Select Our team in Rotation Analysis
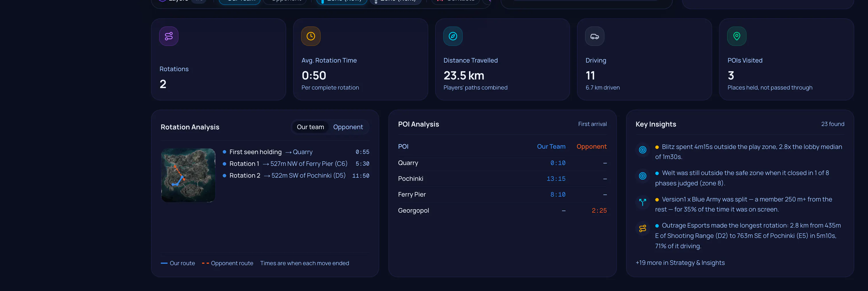 [x=310, y=127]
